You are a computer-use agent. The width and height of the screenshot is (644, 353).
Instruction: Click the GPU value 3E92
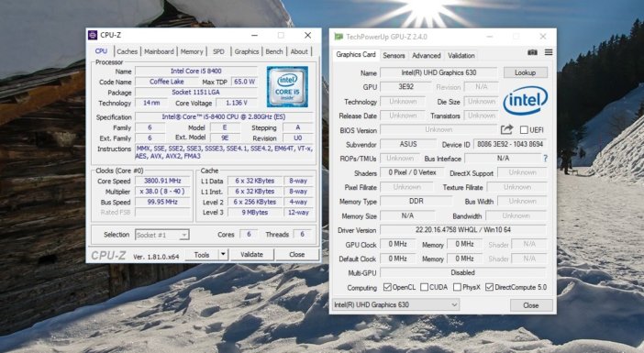(405, 86)
